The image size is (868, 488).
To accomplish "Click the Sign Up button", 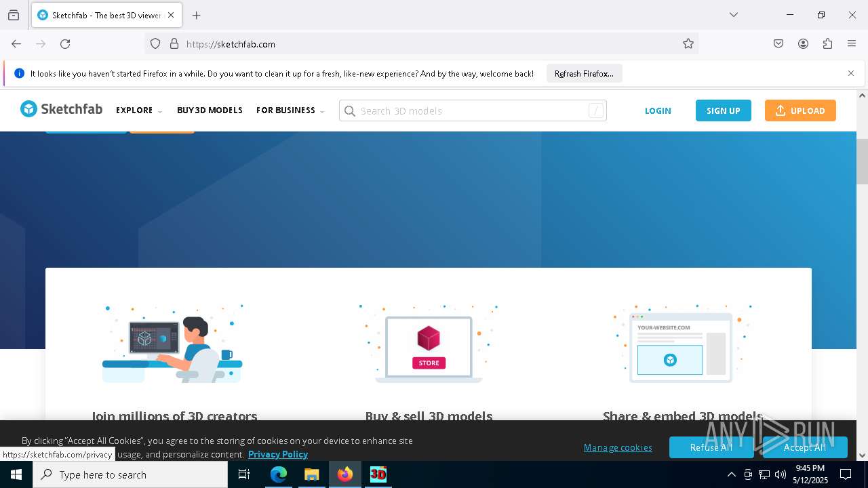I will [724, 110].
